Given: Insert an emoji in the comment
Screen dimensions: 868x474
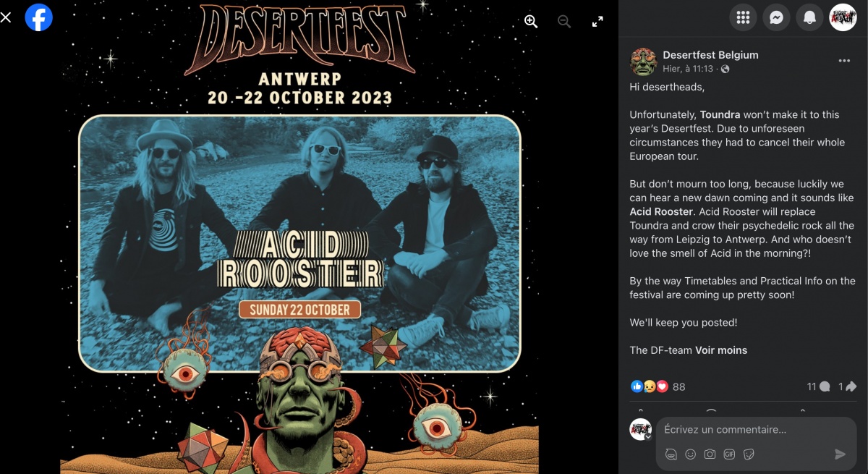Looking at the screenshot, I should [x=691, y=454].
